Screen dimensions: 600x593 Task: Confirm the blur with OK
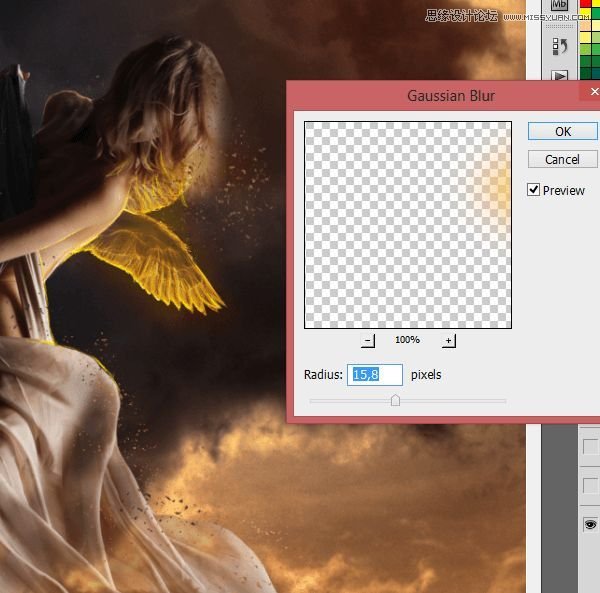[x=562, y=131]
